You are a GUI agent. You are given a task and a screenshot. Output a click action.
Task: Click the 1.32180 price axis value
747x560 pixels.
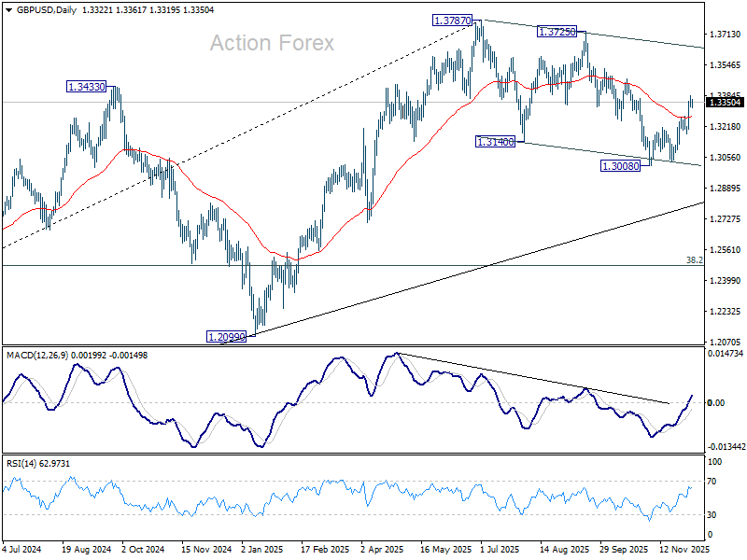tap(726, 127)
